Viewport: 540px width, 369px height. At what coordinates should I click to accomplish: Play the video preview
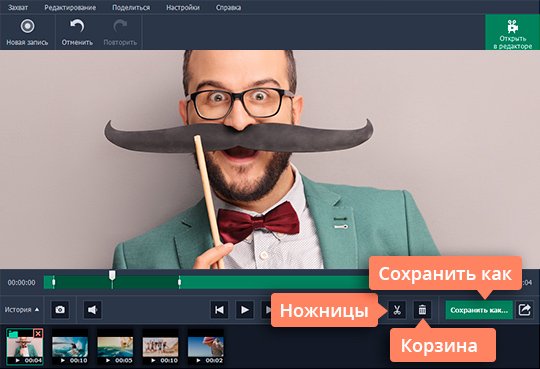click(245, 310)
